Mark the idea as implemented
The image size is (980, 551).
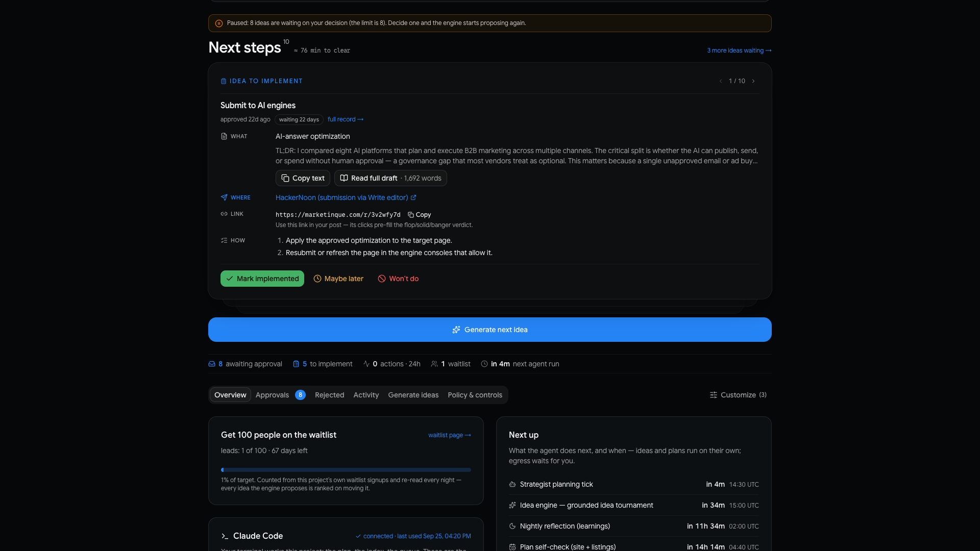pyautogui.click(x=262, y=279)
